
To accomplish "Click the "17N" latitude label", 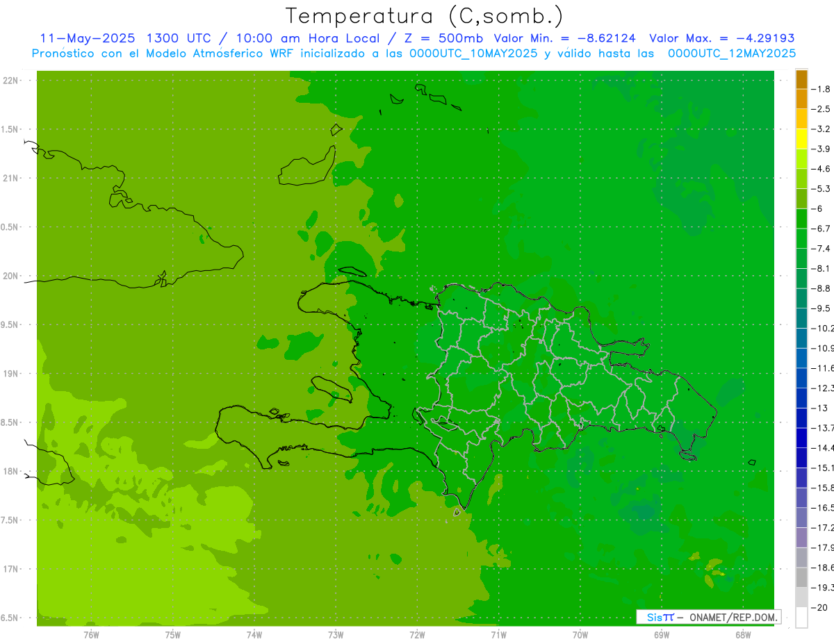I will coord(11,569).
